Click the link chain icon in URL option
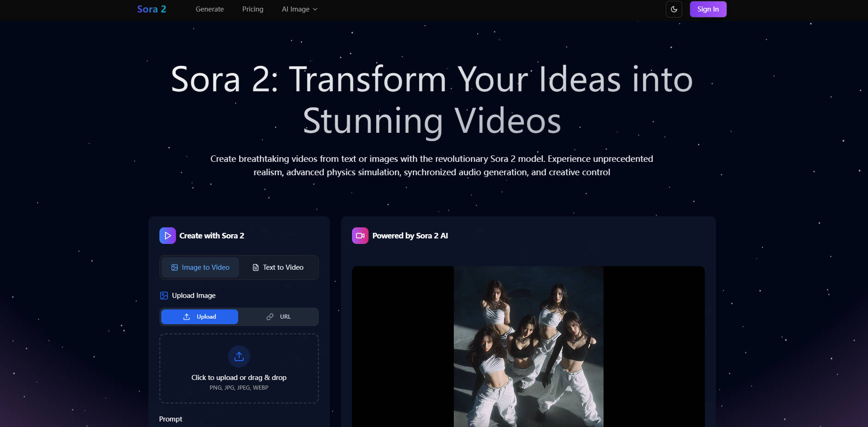 click(270, 317)
